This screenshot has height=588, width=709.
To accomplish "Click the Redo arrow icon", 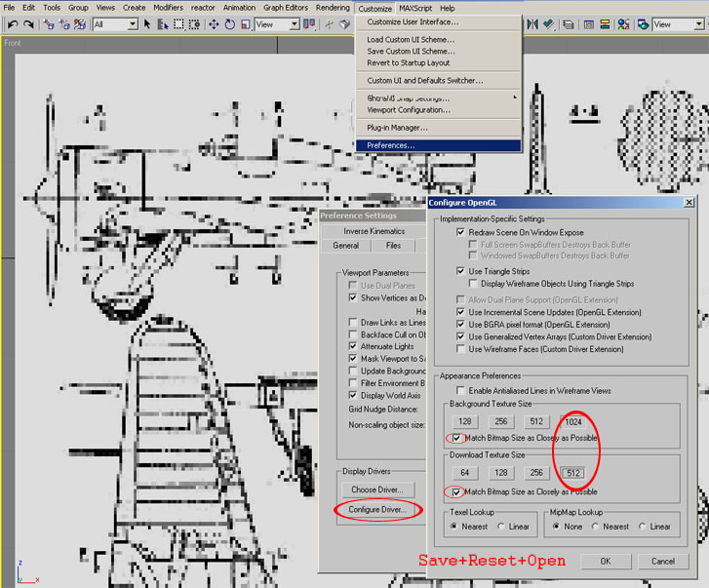I will click(28, 24).
